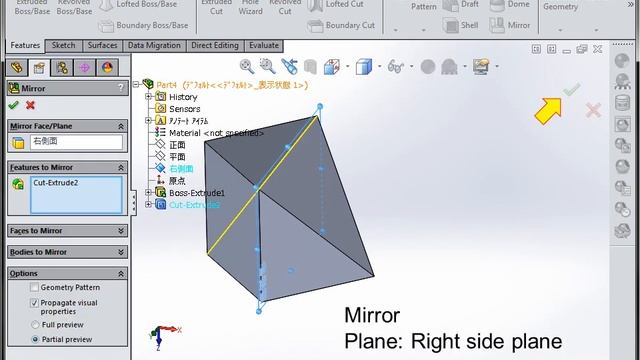
Task: Select the 正面 plane in the tree
Action: 177,145
